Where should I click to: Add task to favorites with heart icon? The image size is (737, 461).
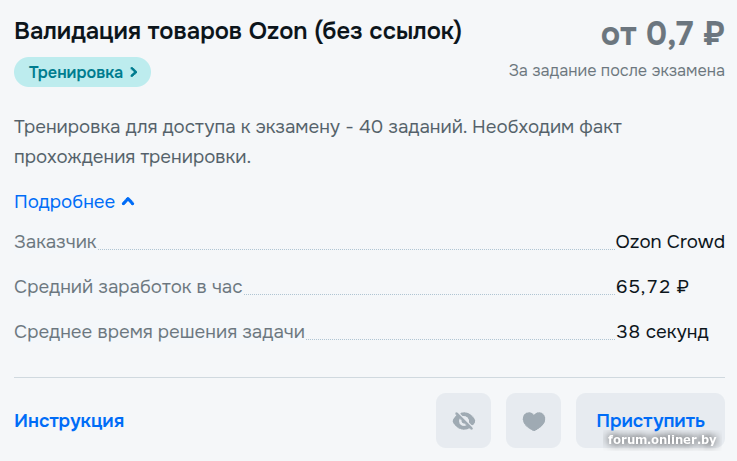[x=534, y=421]
